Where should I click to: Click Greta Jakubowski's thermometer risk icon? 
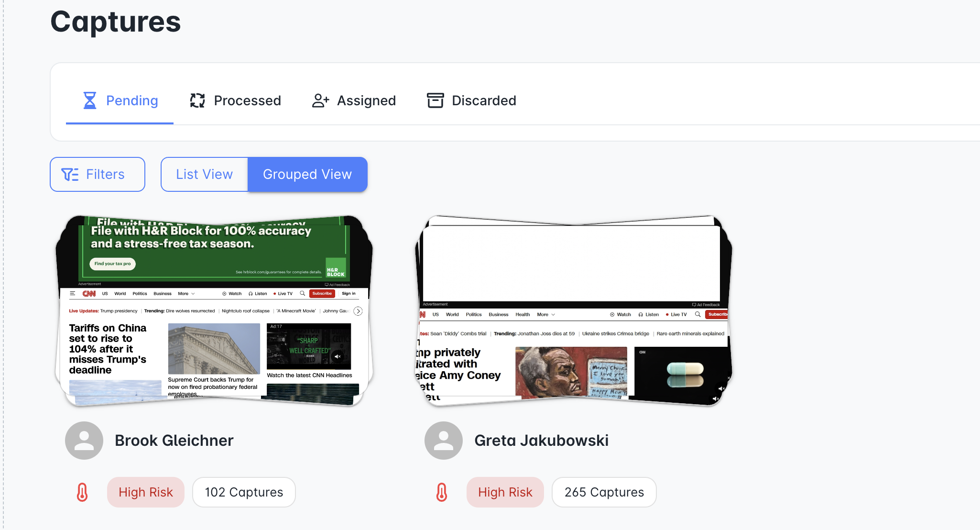pyautogui.click(x=442, y=492)
